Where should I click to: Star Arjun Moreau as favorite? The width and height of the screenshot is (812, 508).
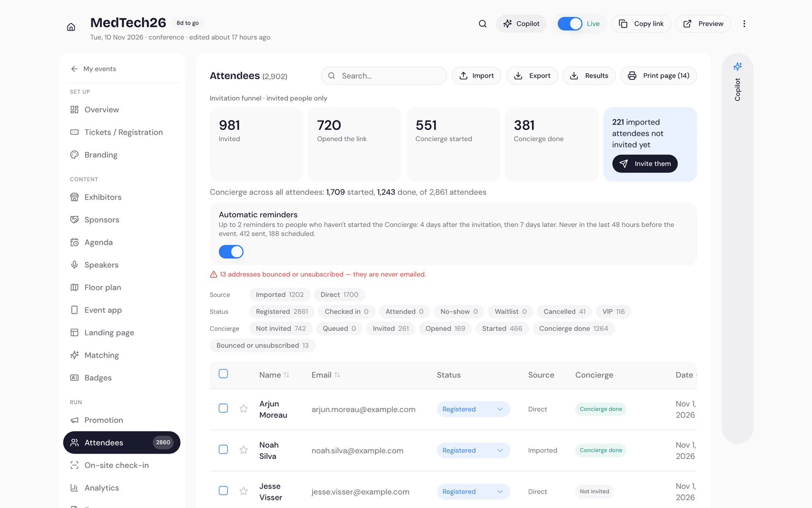pyautogui.click(x=244, y=408)
